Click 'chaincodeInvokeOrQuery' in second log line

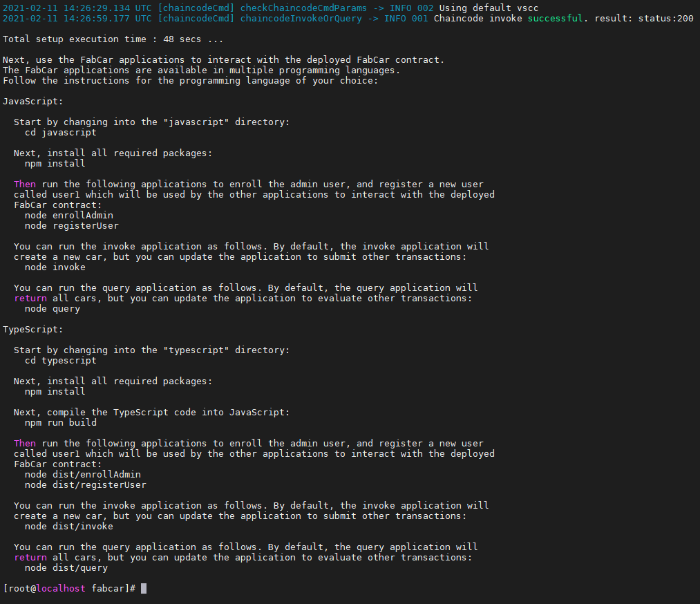pos(301,18)
